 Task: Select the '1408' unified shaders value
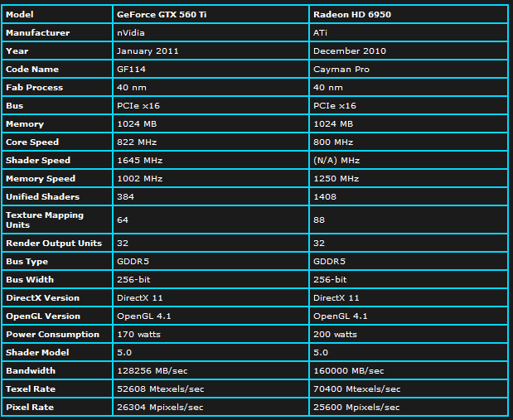click(x=325, y=197)
